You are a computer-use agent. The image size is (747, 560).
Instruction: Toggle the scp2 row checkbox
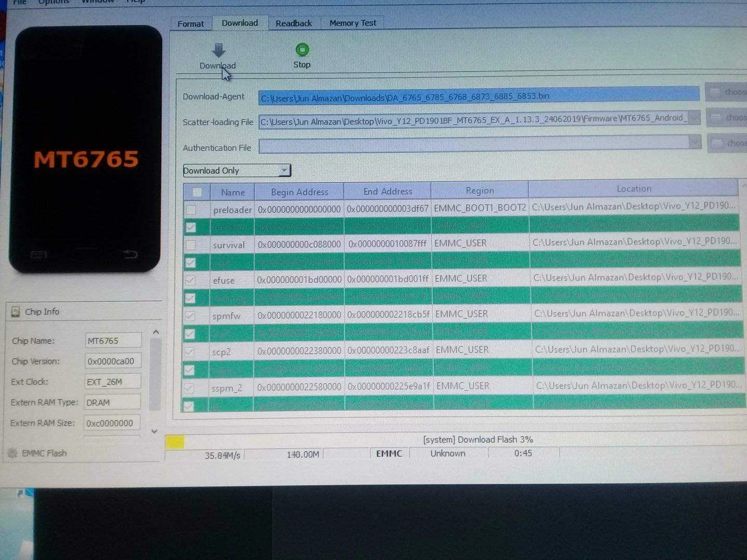[189, 352]
